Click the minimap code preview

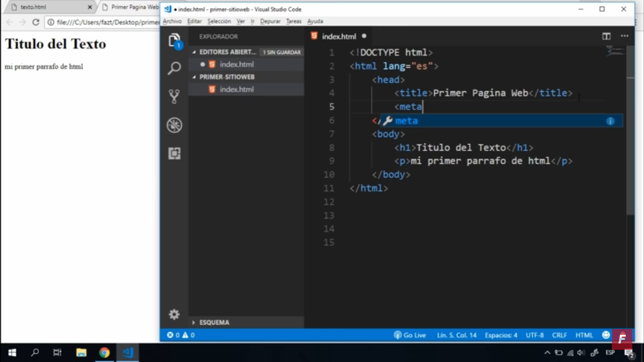tap(615, 51)
